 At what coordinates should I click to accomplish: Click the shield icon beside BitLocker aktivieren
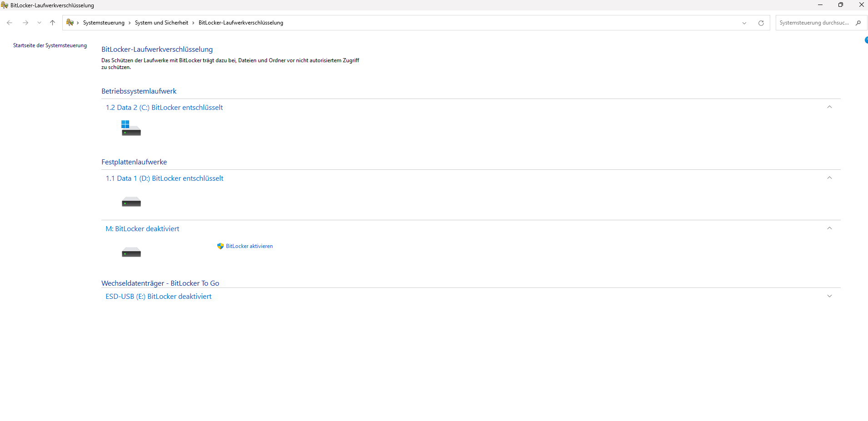(221, 246)
